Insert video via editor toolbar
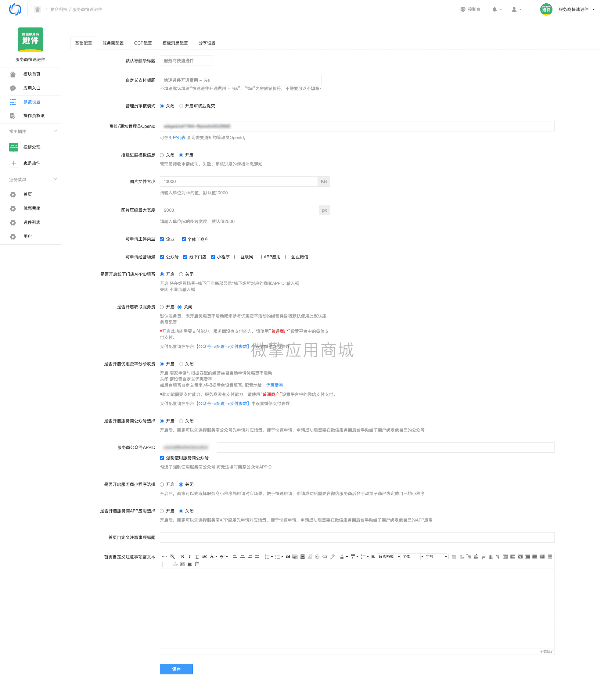 point(303,557)
